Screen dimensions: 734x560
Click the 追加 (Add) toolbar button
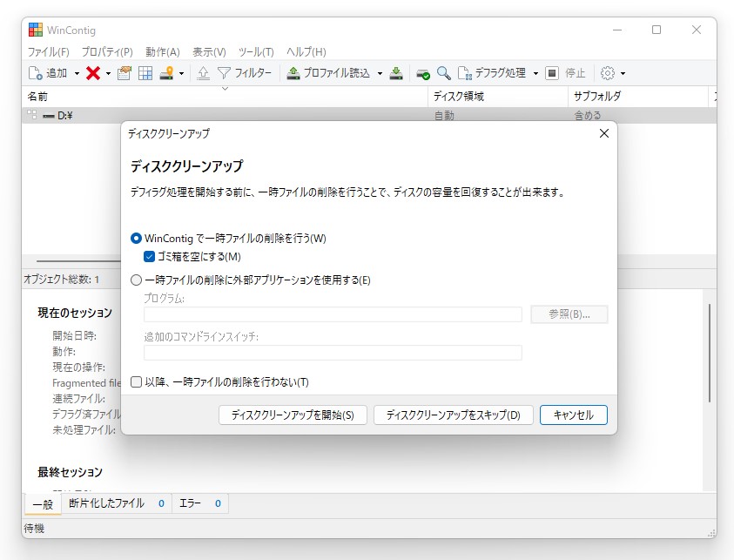tap(47, 73)
